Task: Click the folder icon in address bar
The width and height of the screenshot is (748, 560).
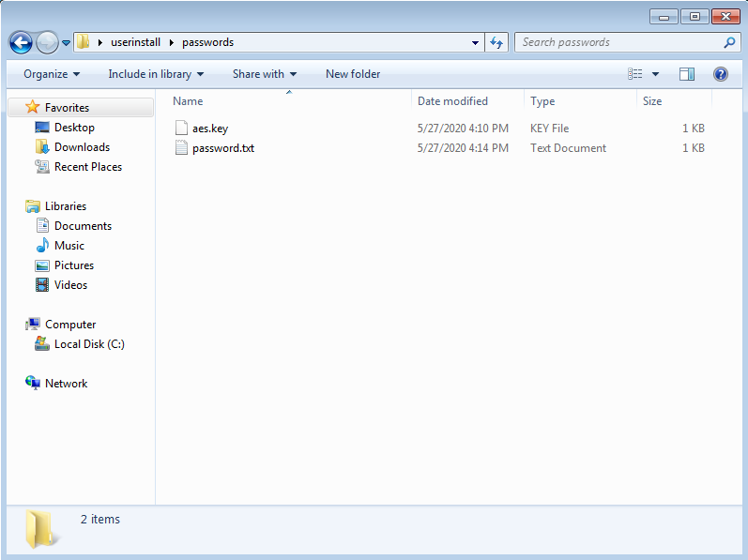Action: point(83,42)
